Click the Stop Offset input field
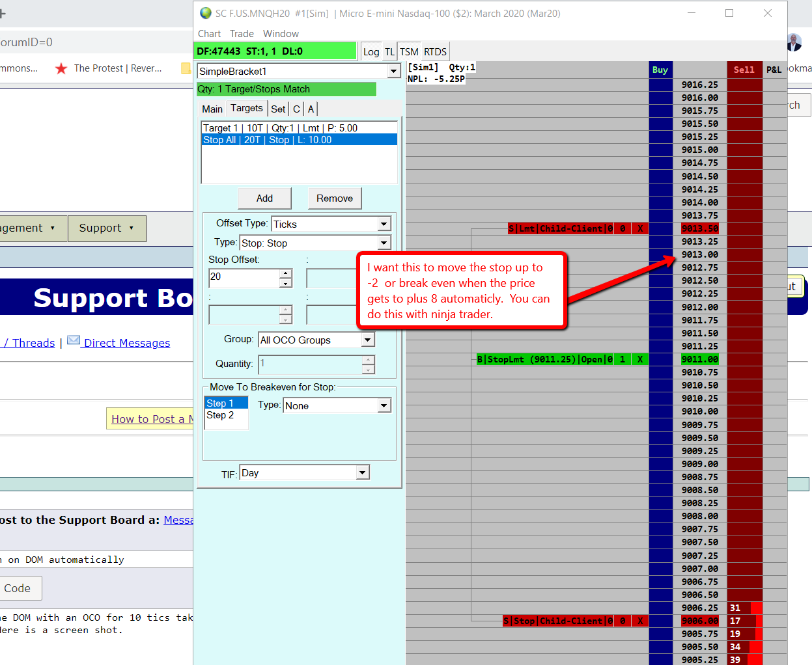812x665 pixels. click(244, 278)
